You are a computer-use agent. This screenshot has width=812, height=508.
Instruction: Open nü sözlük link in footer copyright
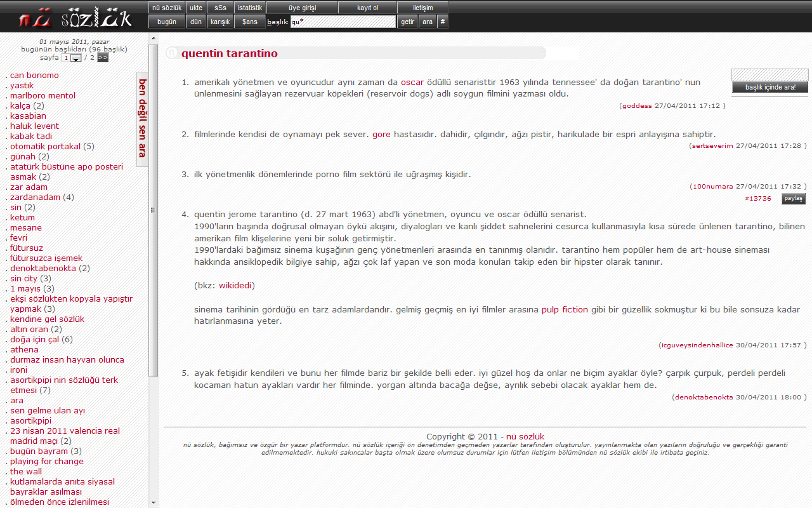[524, 437]
